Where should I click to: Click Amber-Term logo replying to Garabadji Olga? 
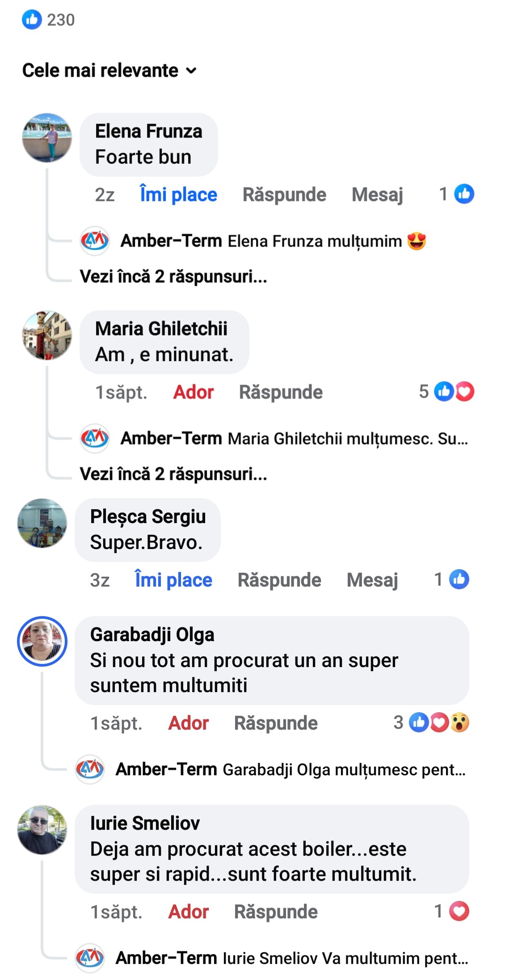coord(90,769)
